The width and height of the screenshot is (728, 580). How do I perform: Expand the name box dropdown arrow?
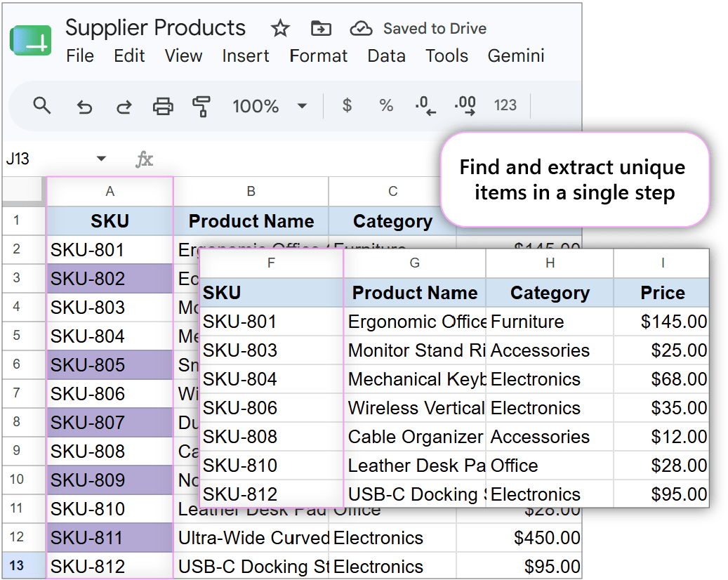click(101, 159)
